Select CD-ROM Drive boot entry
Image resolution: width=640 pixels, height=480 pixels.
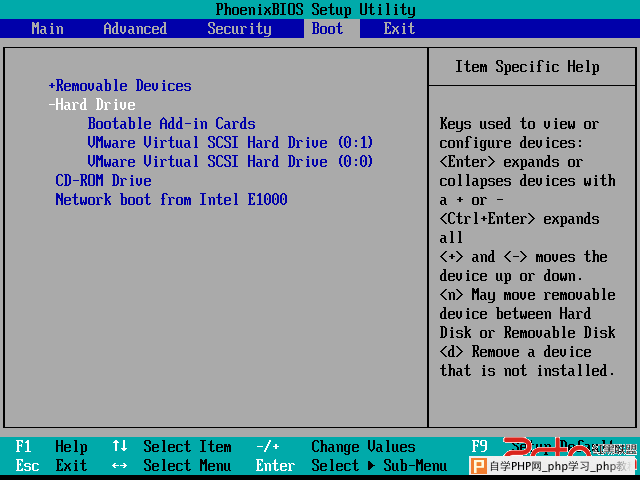point(103,180)
